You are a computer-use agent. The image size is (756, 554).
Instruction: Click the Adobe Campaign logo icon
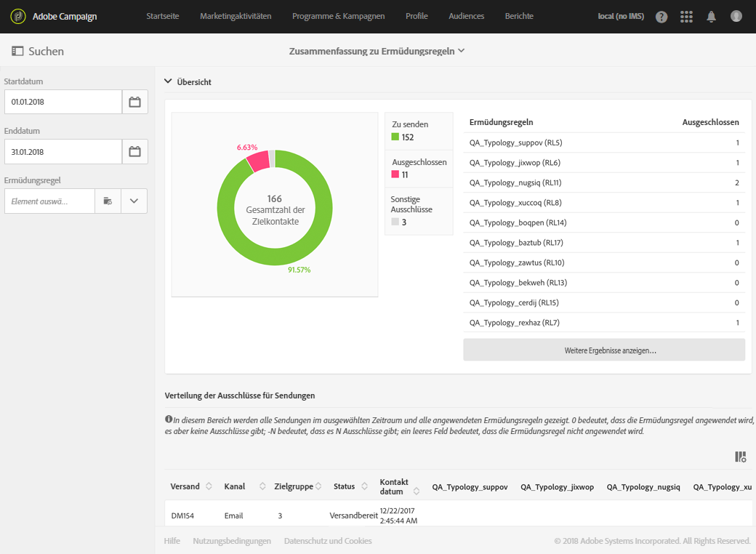[x=18, y=17]
